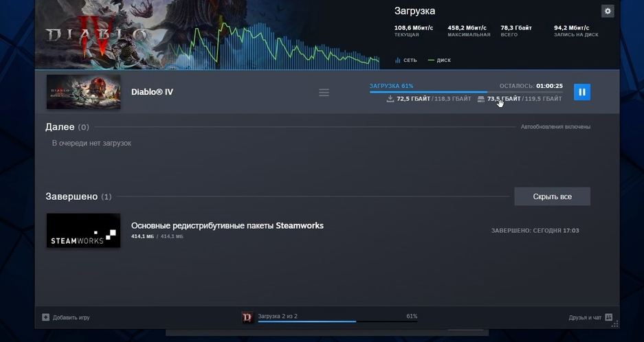Pause the Diablo IV download
This screenshot has width=644, height=342.
[x=582, y=92]
